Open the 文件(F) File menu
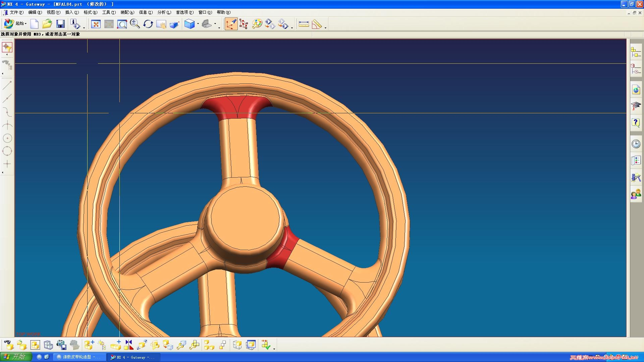 pos(16,12)
